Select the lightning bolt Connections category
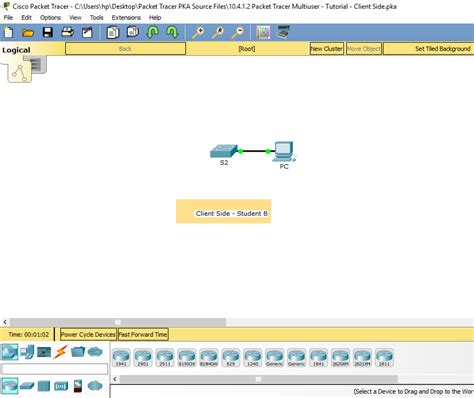 pos(60,352)
